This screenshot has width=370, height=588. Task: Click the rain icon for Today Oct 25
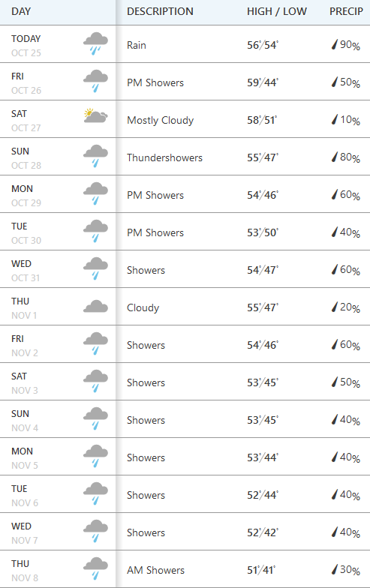click(95, 43)
